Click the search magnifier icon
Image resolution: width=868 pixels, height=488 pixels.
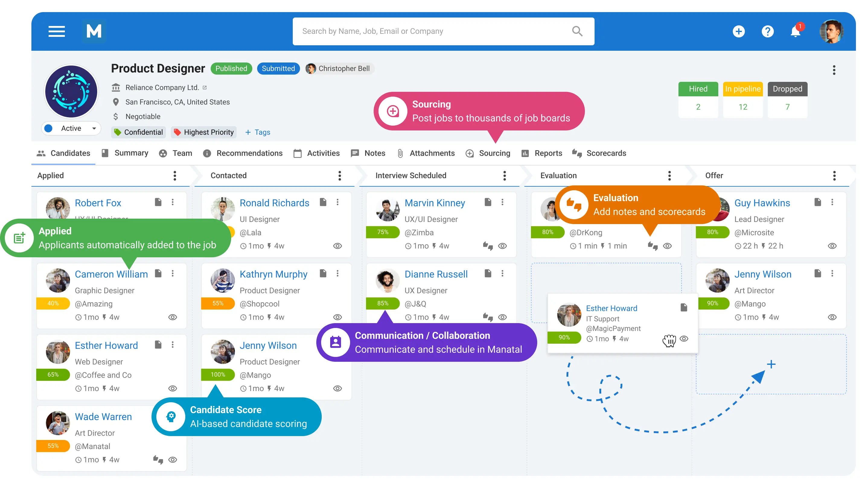(577, 31)
